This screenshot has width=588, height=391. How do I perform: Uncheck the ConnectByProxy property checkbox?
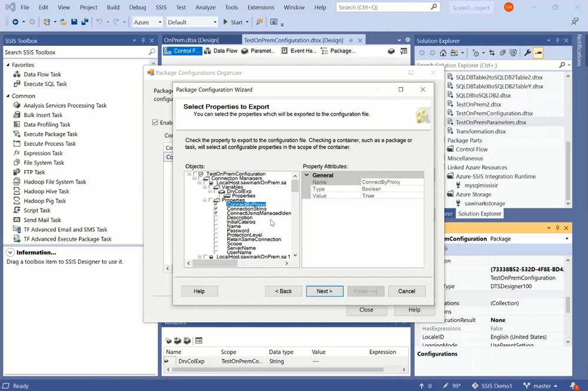(x=215, y=204)
